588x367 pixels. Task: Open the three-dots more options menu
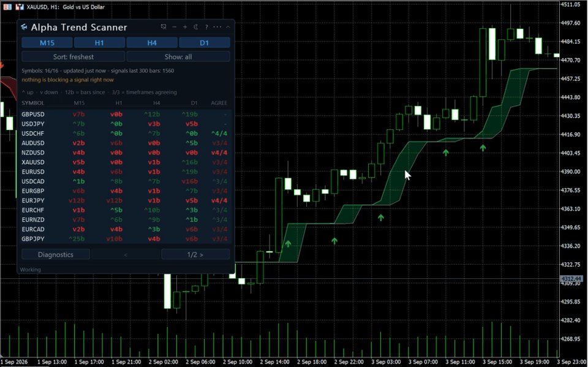point(217,27)
